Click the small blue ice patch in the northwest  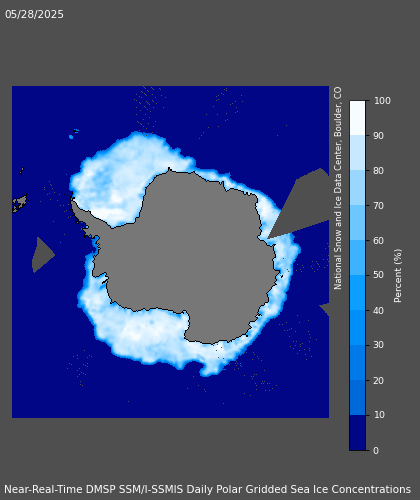click(71, 137)
